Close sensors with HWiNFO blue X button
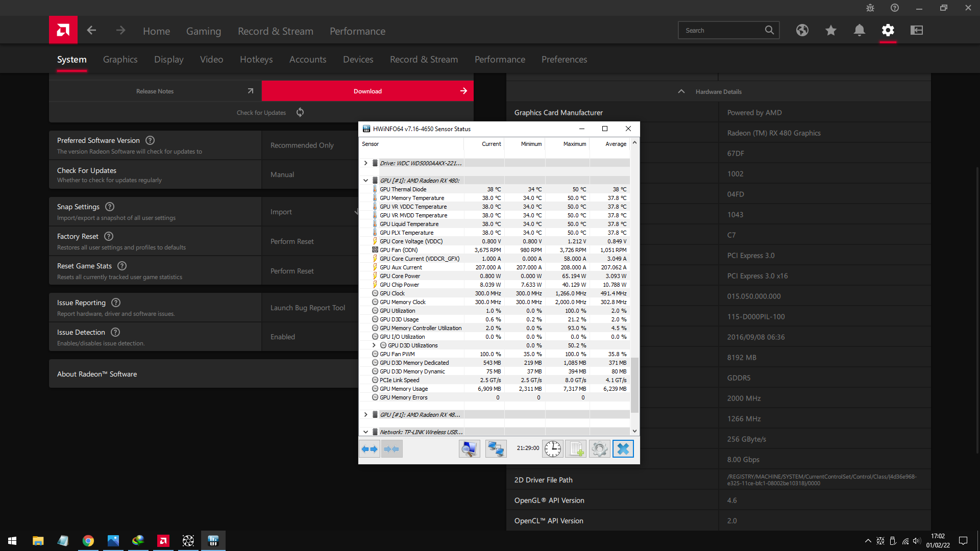Screen dimensions: 980x551 (x=623, y=449)
